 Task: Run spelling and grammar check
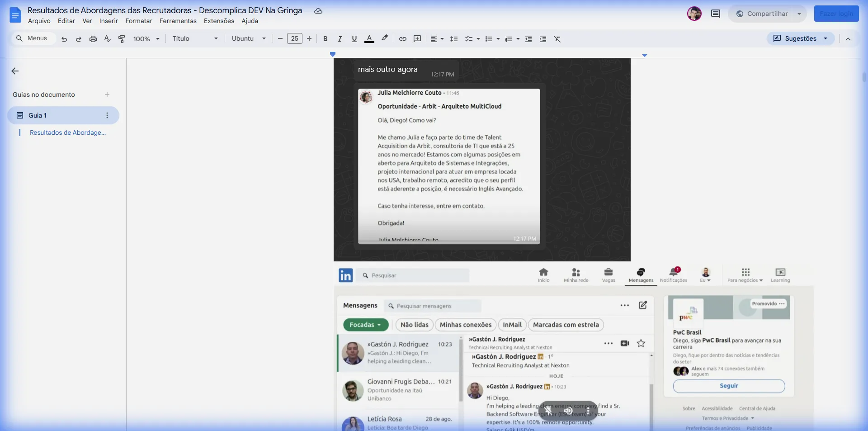point(108,39)
